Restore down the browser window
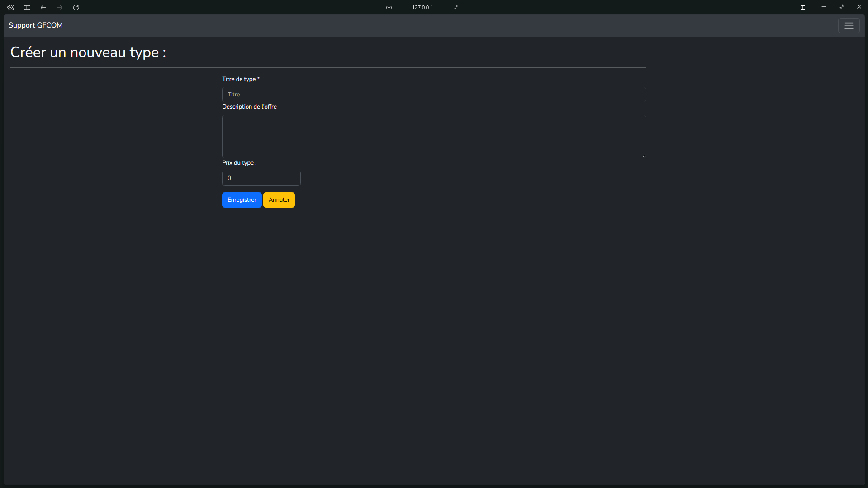This screenshot has height=488, width=868. [x=841, y=7]
